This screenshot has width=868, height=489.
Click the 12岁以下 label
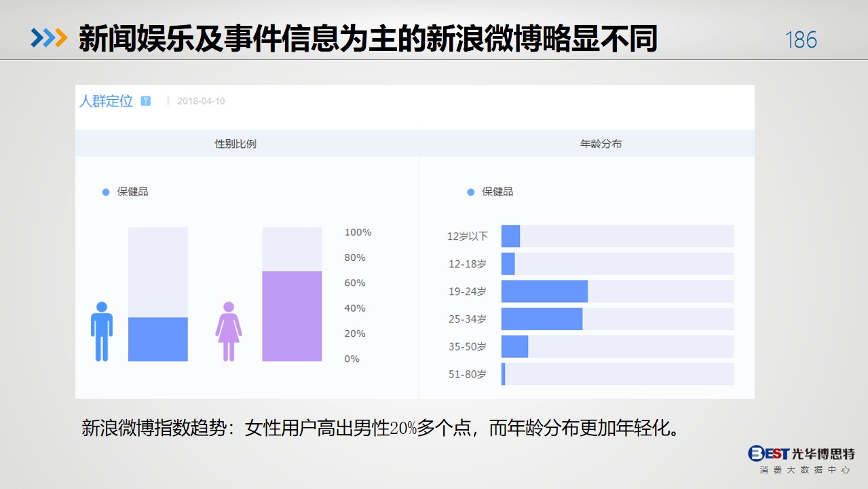pos(468,236)
